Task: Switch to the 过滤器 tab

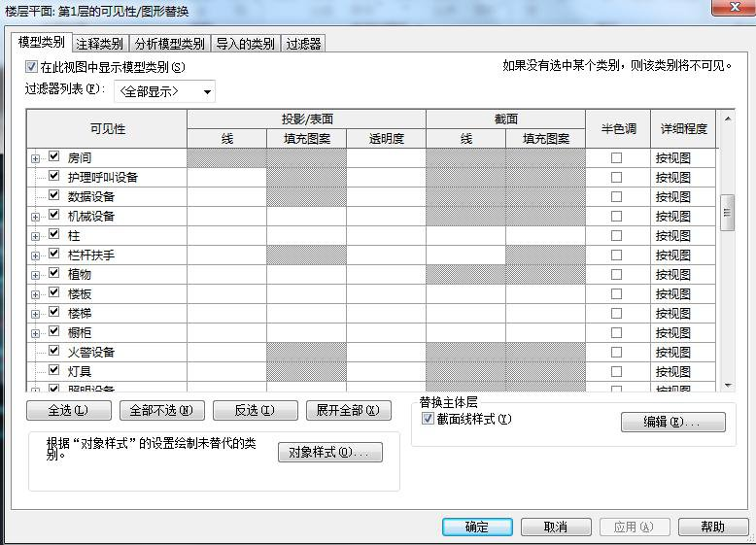Action: (x=303, y=44)
